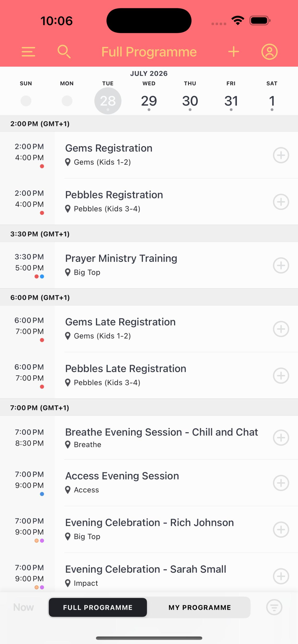The width and height of the screenshot is (298, 644).
Task: Choose Saturday 1 in the week row
Action: pyautogui.click(x=272, y=101)
